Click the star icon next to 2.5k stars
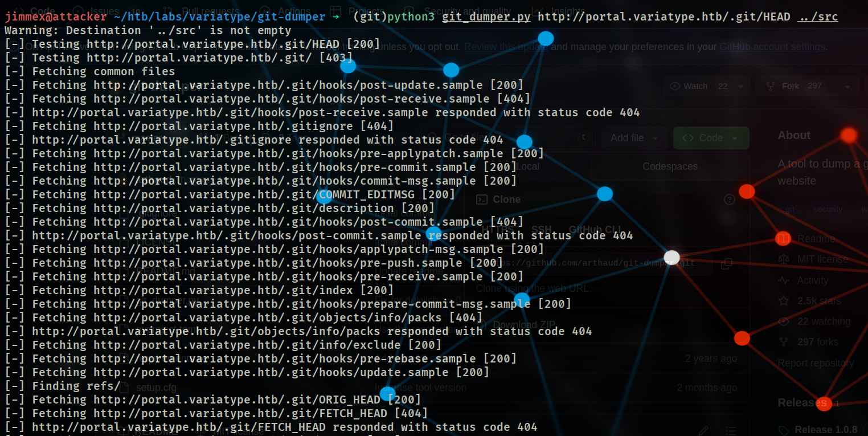The width and height of the screenshot is (868, 436). (784, 301)
